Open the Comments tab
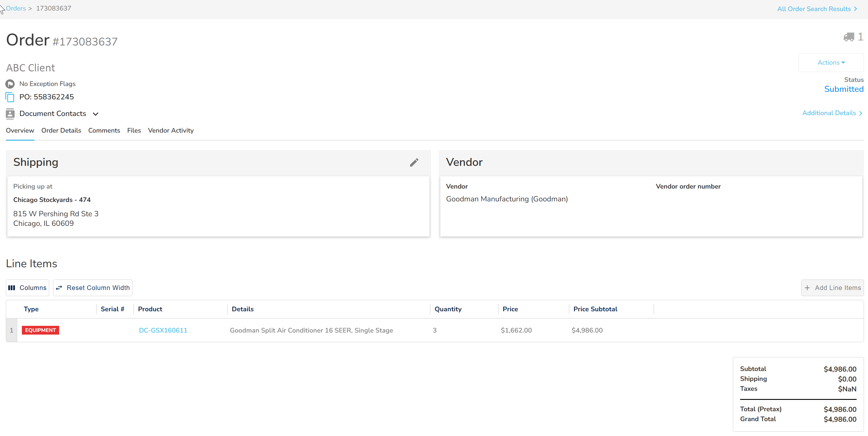The image size is (868, 436). pos(104,131)
